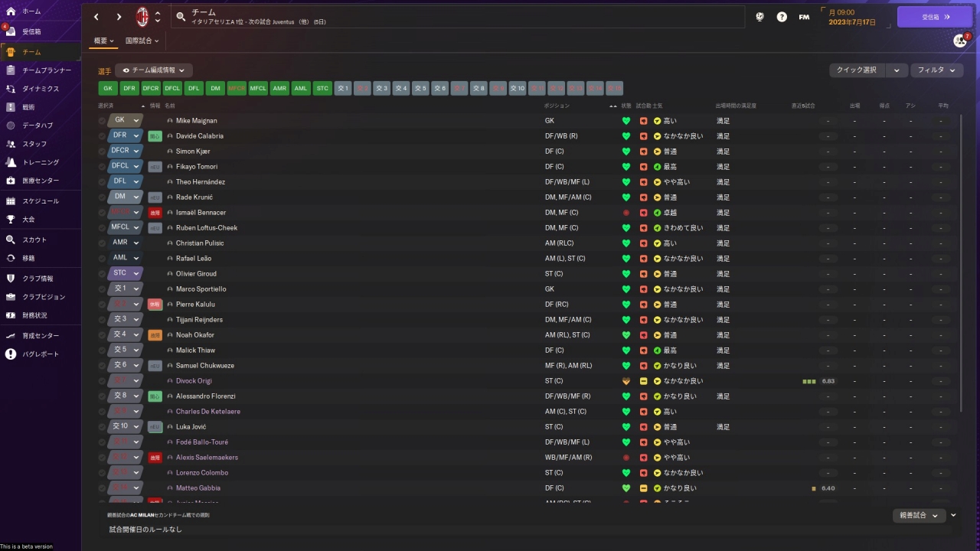Viewport: 980px width, 551px height.
Task: Open the 概要 tab menu
Action: (103, 41)
